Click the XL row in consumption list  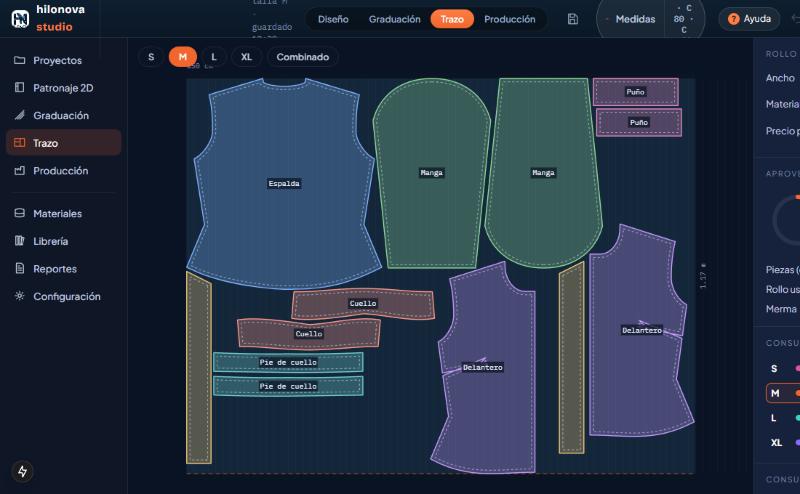click(x=783, y=442)
